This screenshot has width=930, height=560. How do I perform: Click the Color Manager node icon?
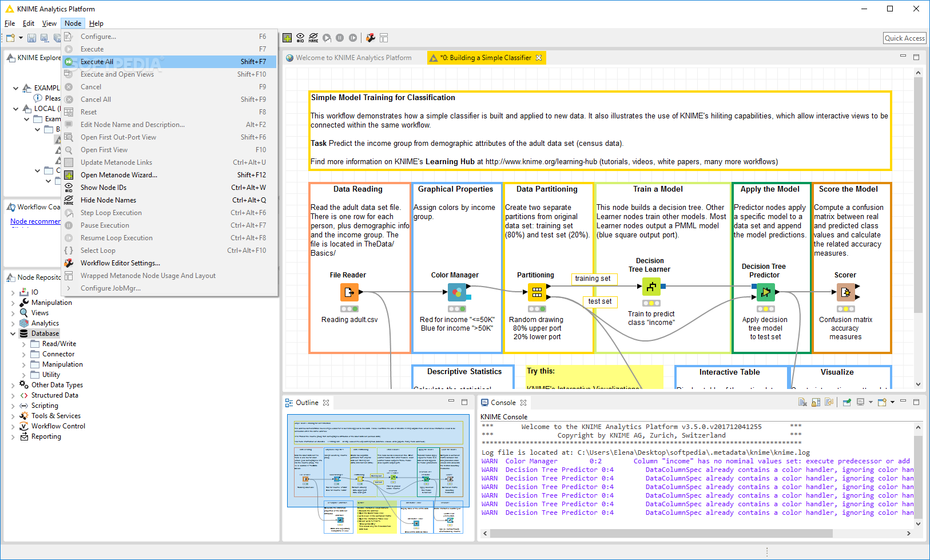[x=456, y=292]
